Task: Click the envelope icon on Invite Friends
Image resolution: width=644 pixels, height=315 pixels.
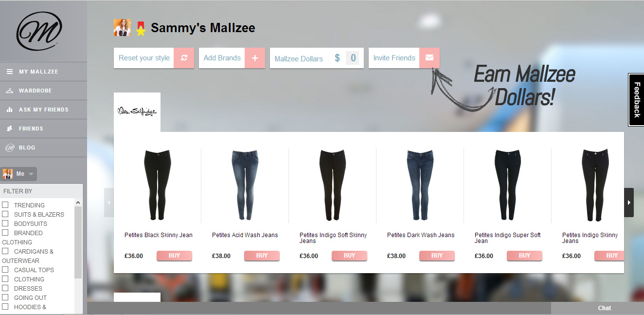Action: (x=429, y=58)
